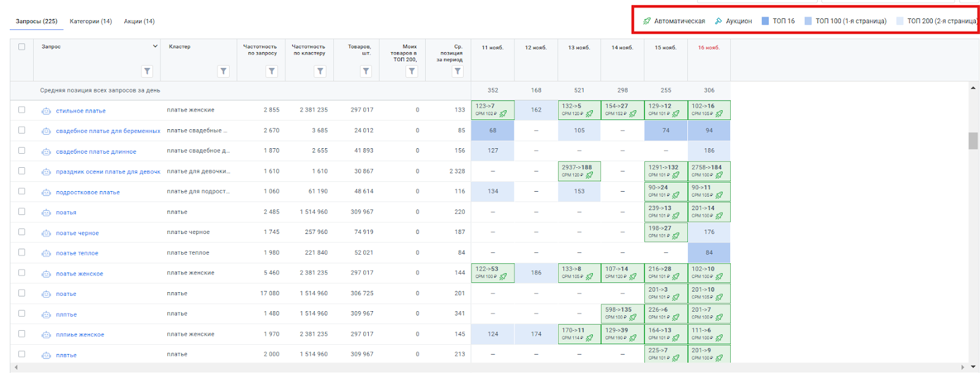Click the rocket icon in the 170->11 cell
Screen dimensions: 980x373
[x=589, y=338]
